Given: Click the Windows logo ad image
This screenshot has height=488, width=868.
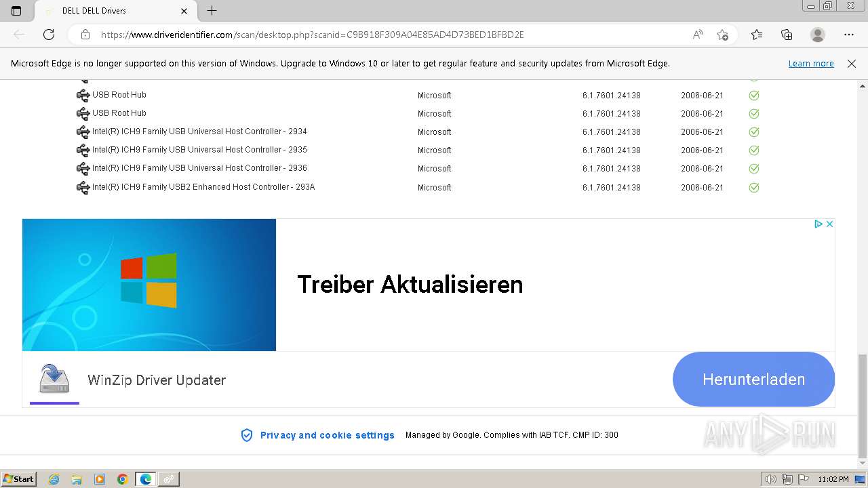Looking at the screenshot, I should click(x=149, y=285).
